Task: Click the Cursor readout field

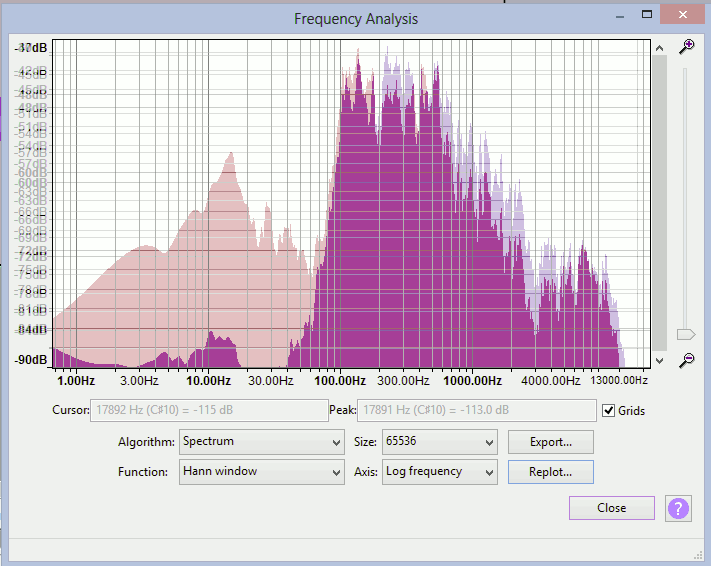Action: (x=209, y=410)
